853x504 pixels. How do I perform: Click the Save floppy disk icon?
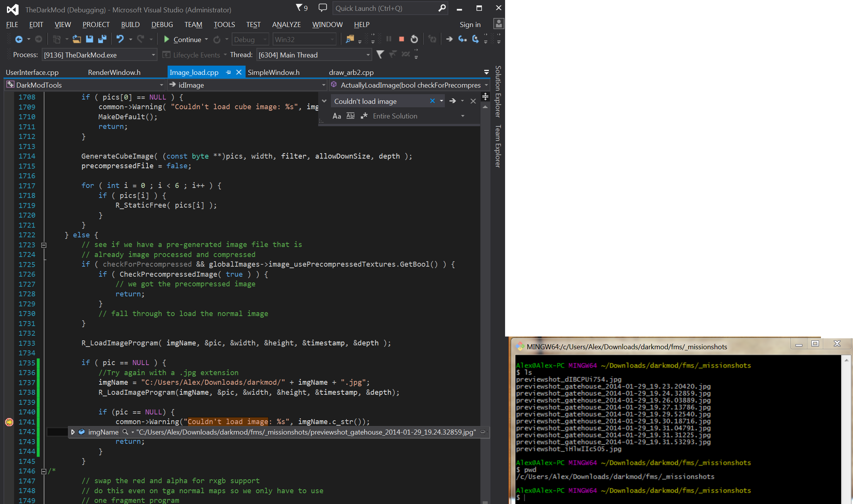(90, 39)
